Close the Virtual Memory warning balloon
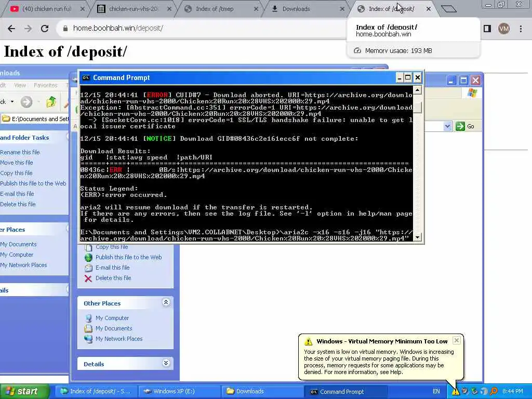 coord(457,340)
